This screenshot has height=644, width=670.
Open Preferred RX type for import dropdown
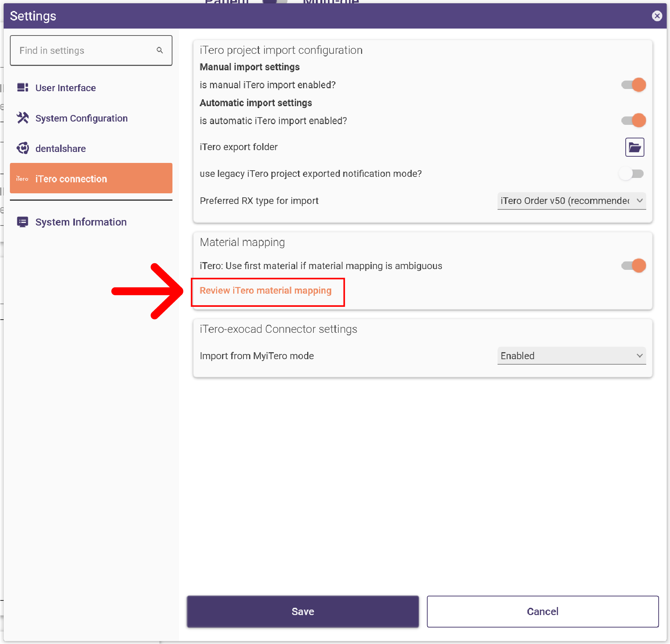(572, 201)
